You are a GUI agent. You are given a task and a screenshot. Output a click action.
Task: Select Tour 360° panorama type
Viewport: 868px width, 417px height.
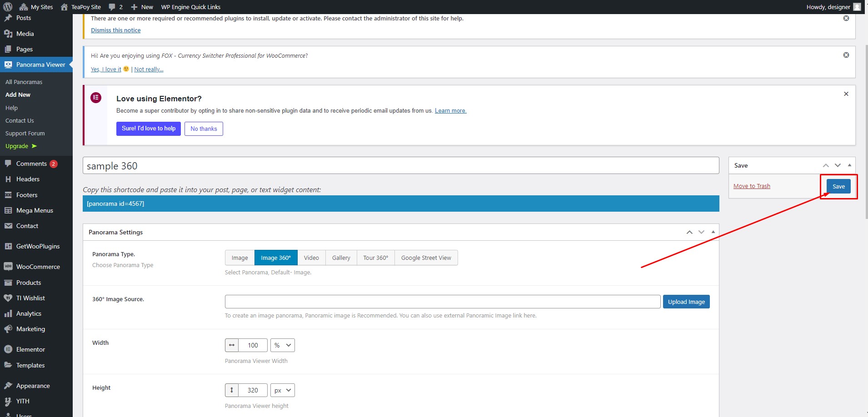pyautogui.click(x=376, y=258)
